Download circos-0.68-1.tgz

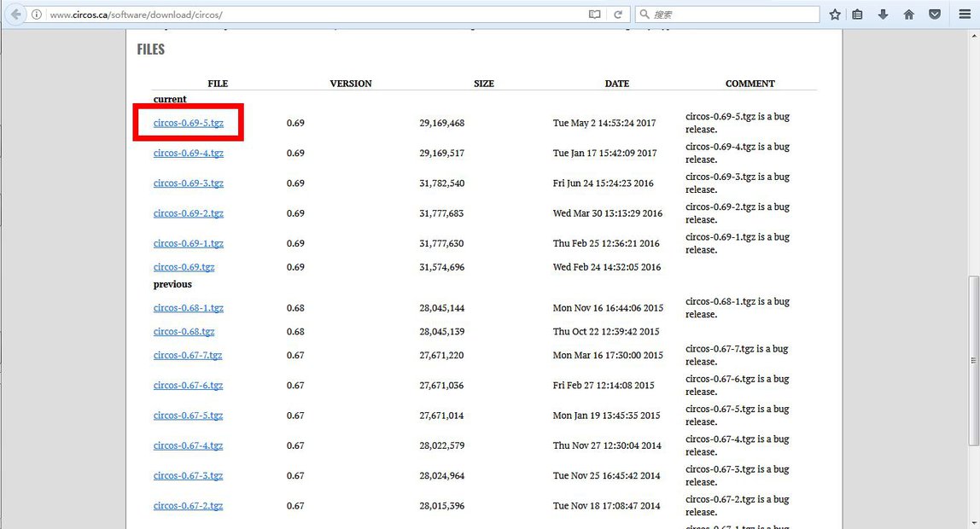[188, 308]
